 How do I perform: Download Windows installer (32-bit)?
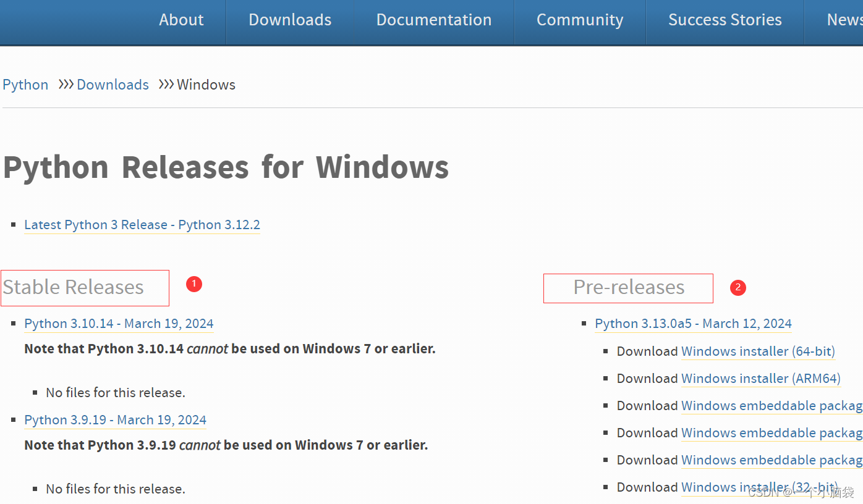pos(759,487)
